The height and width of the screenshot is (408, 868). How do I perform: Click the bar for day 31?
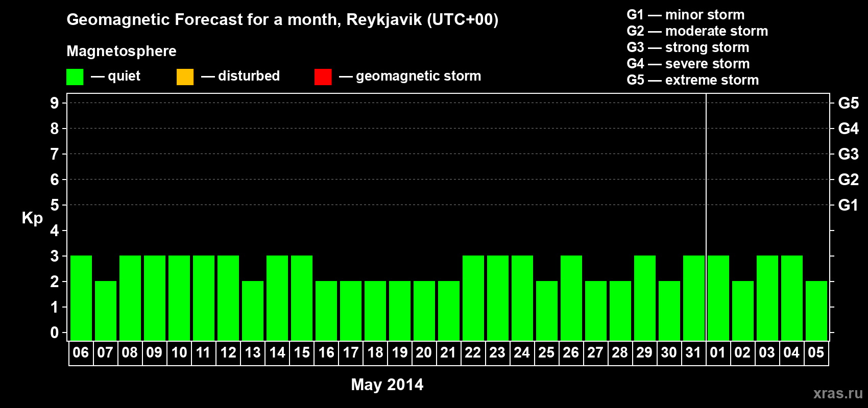pyautogui.click(x=694, y=298)
